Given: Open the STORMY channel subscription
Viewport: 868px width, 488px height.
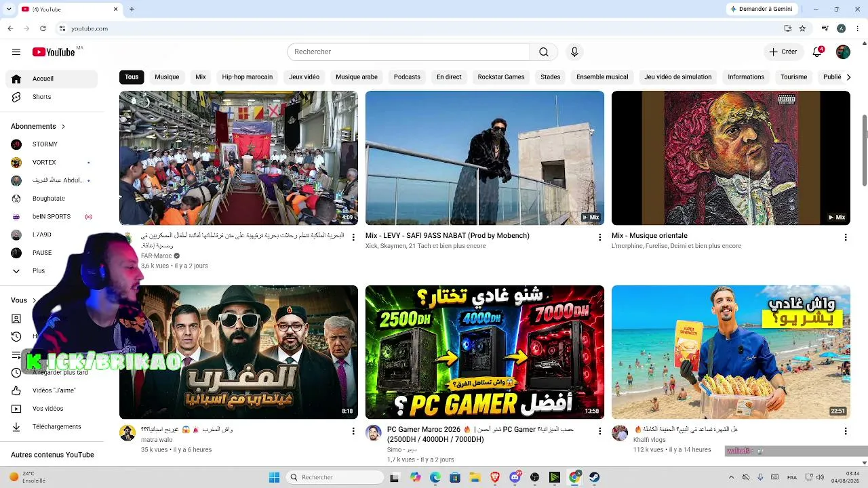Looking at the screenshot, I should point(45,144).
